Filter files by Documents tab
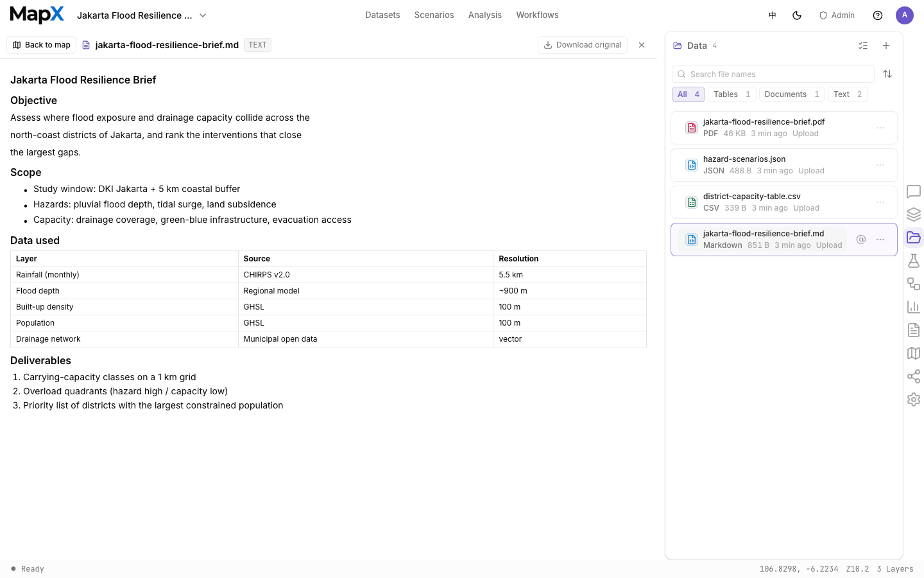924x578 pixels. click(x=792, y=94)
